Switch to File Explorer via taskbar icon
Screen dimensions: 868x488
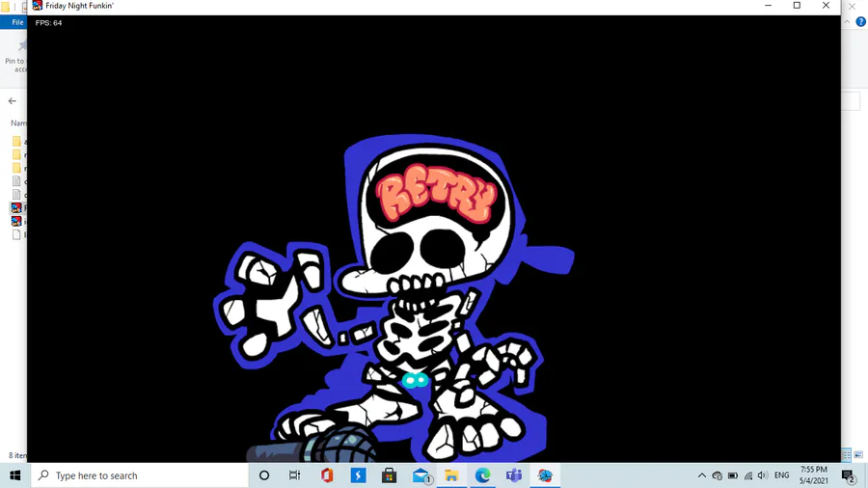pyautogui.click(x=451, y=475)
